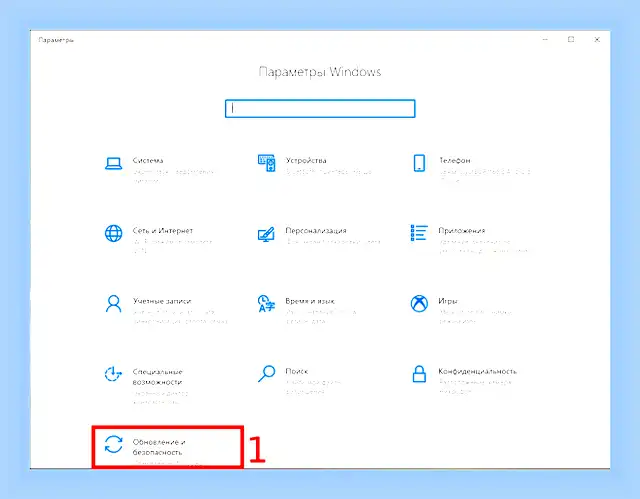Viewport: 640px width, 499px height.
Task: Select the Телефон label
Action: coord(455,160)
